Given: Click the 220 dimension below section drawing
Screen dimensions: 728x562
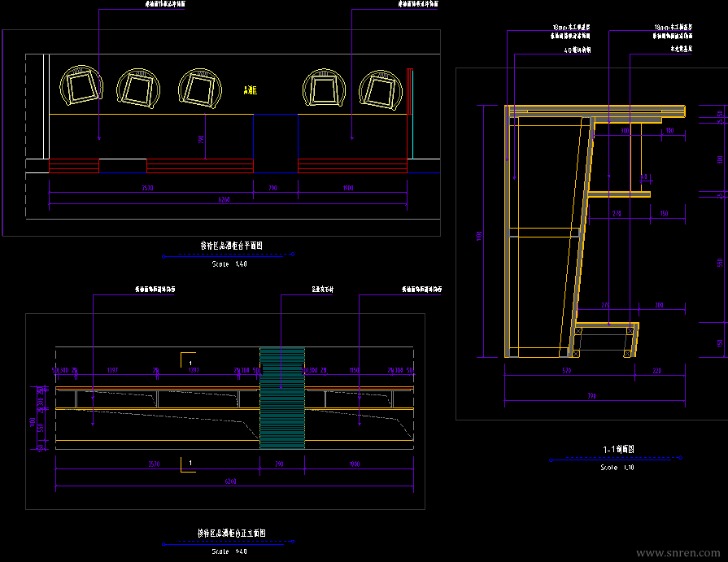Looking at the screenshot, I should 657,370.
